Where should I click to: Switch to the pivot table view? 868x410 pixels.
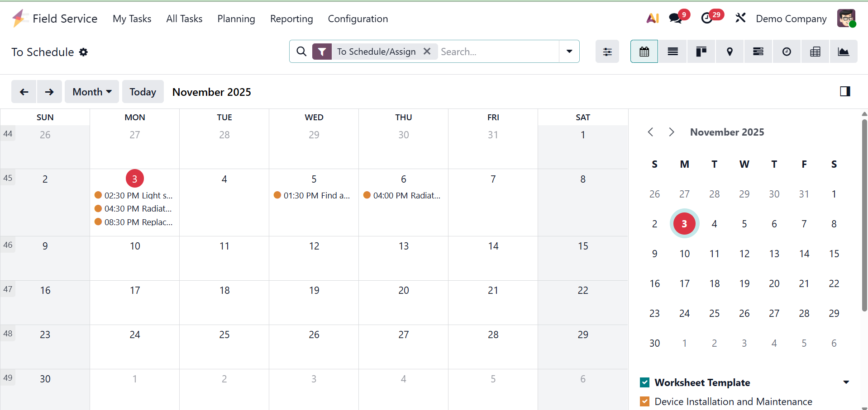click(815, 52)
